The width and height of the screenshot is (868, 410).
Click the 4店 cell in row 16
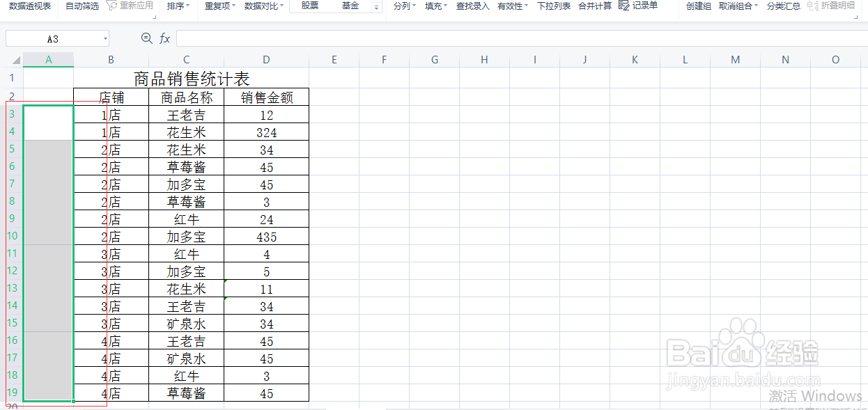pyautogui.click(x=111, y=341)
